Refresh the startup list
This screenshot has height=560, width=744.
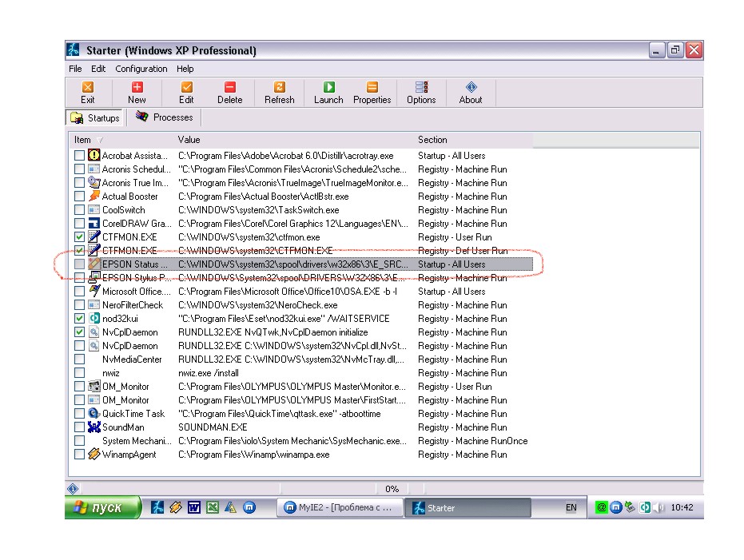[x=280, y=87]
